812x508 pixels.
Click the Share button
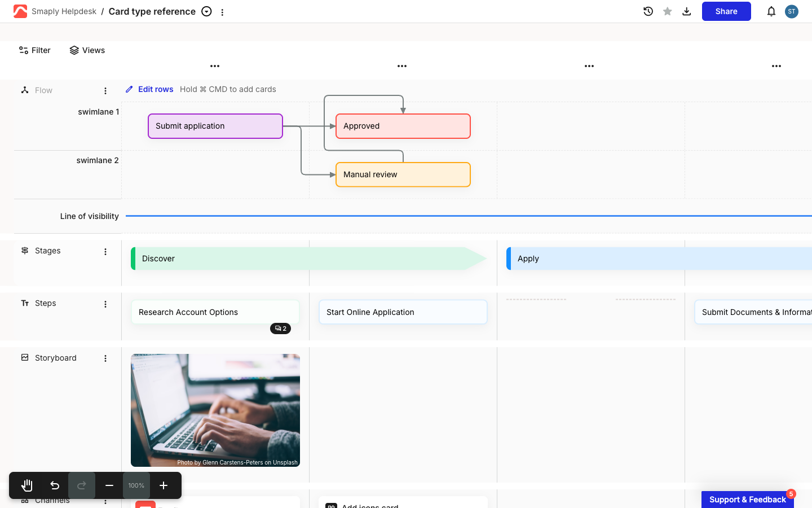pyautogui.click(x=726, y=11)
